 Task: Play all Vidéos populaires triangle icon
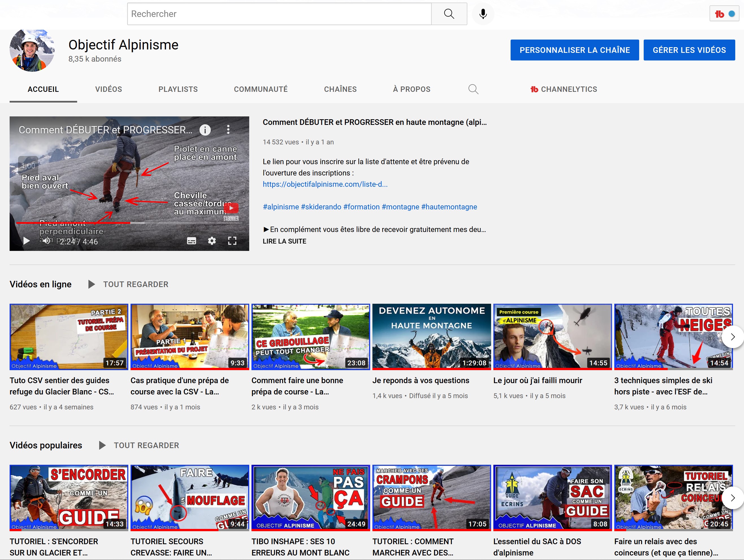click(102, 445)
